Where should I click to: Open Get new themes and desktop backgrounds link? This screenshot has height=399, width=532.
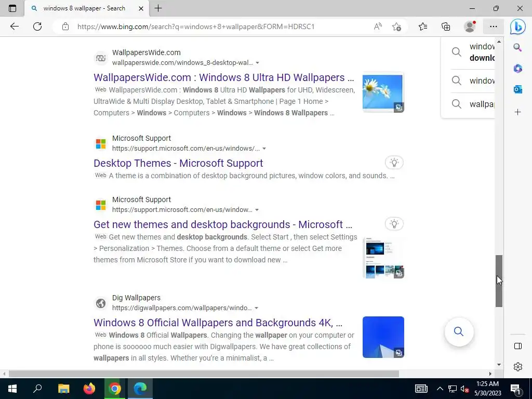[223, 224]
